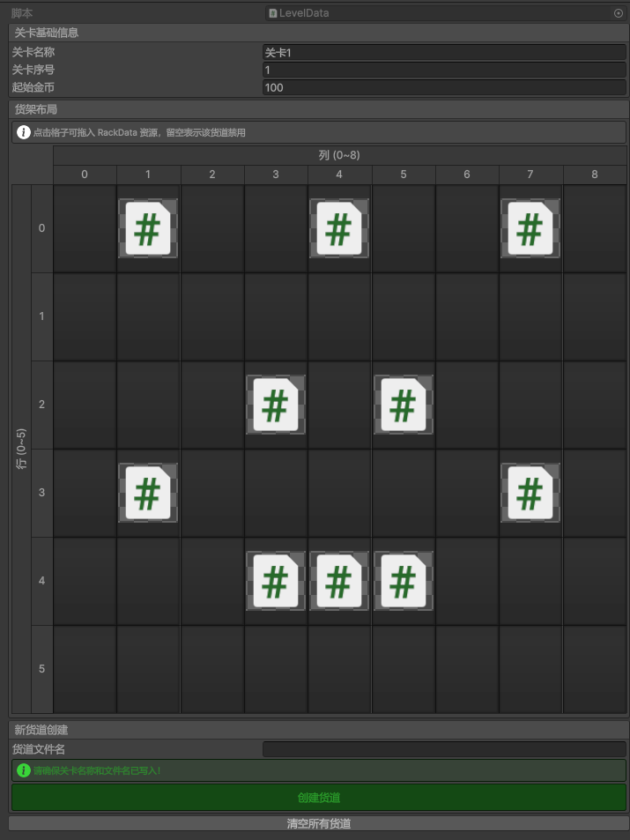Image resolution: width=630 pixels, height=840 pixels.
Task: Select the rack asset at row 0, column 4
Action: [339, 228]
